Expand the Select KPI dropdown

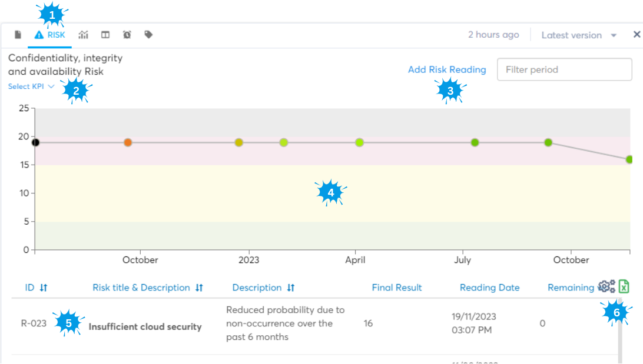point(31,86)
